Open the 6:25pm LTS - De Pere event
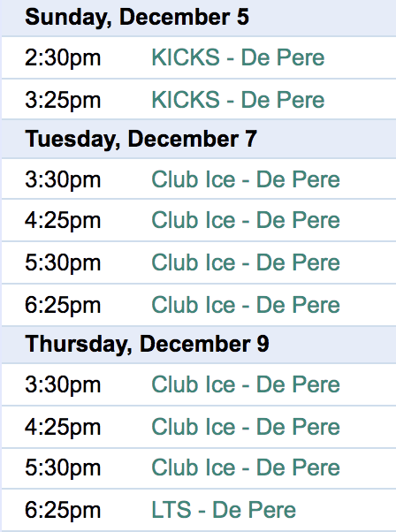The height and width of the screenshot is (532, 396). coord(224,510)
